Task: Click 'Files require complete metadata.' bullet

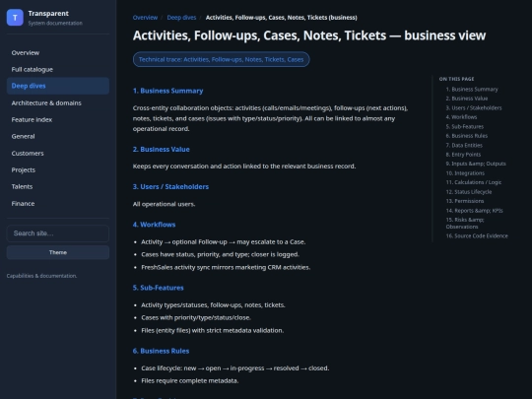Action: (x=190, y=380)
